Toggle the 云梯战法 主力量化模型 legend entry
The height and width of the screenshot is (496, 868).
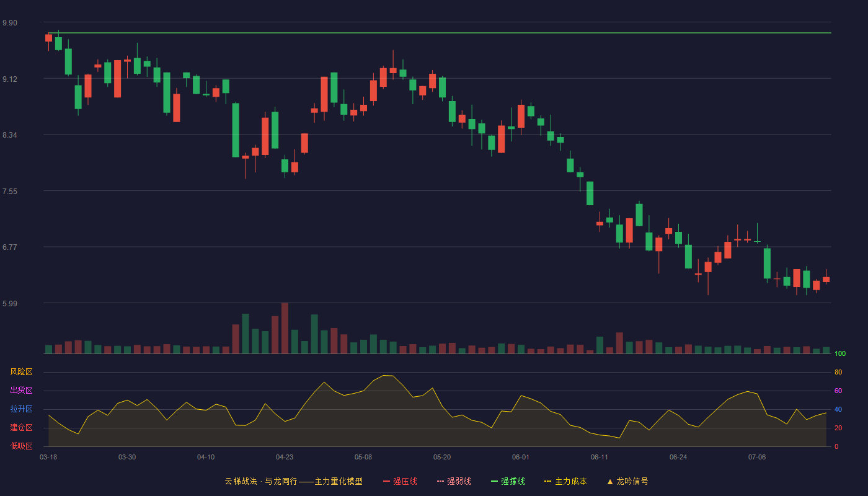(293, 481)
